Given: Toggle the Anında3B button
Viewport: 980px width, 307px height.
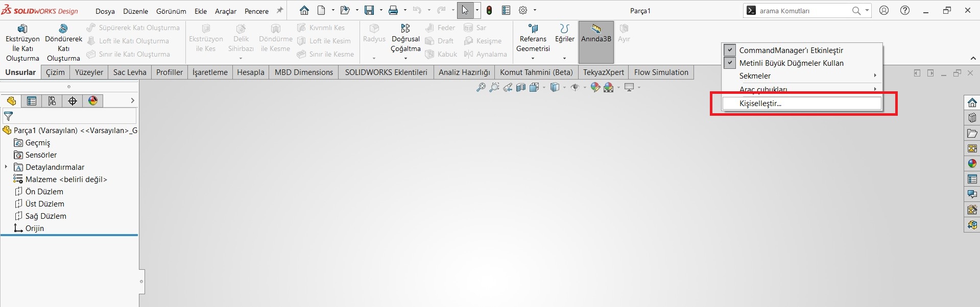Looking at the screenshot, I should click(596, 34).
